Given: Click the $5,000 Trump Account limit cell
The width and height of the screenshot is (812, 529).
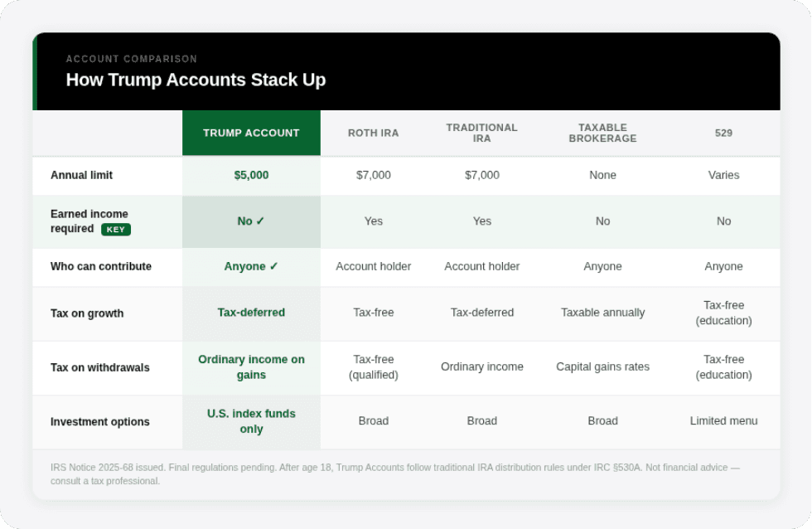Looking at the screenshot, I should click(251, 175).
